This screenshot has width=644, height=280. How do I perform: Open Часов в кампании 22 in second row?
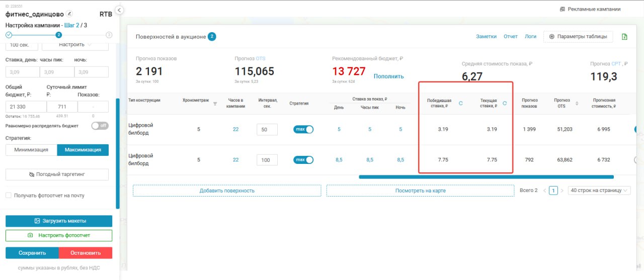point(235,160)
